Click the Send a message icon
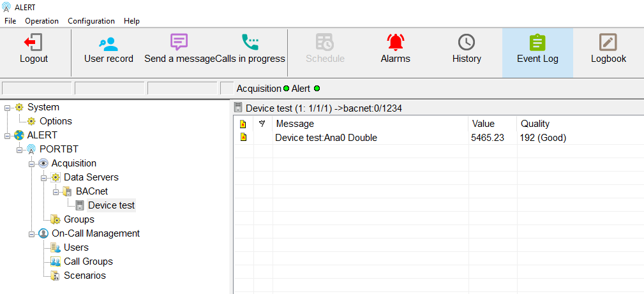Image resolution: width=644 pixels, height=294 pixels. click(179, 43)
